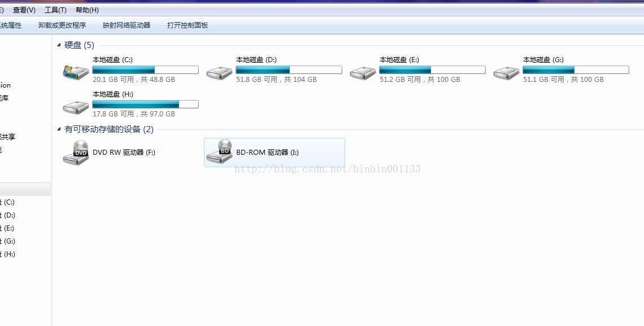Open the 查看(V) menu
This screenshot has height=326, width=644.
pyautogui.click(x=24, y=10)
